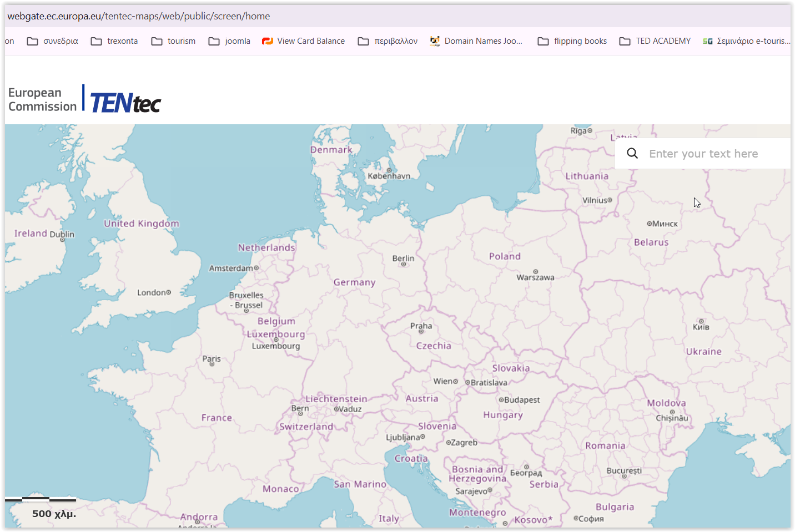Click the Zagreb city label
The image size is (795, 532).
tap(464, 443)
